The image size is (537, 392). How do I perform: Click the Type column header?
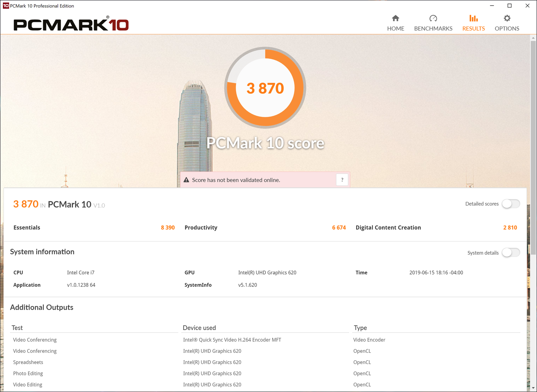361,328
